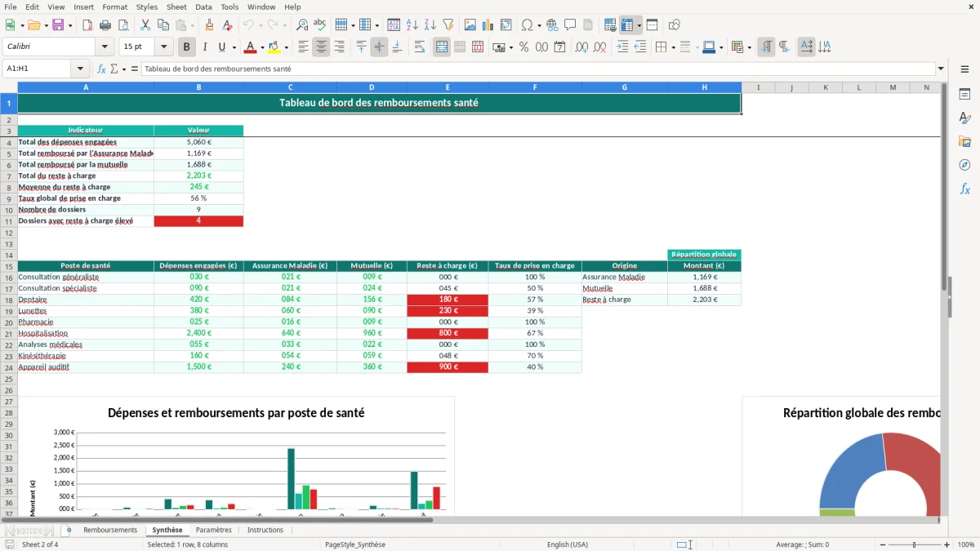Click English (USA) language in status bar
The image size is (980, 551).
tap(568, 544)
